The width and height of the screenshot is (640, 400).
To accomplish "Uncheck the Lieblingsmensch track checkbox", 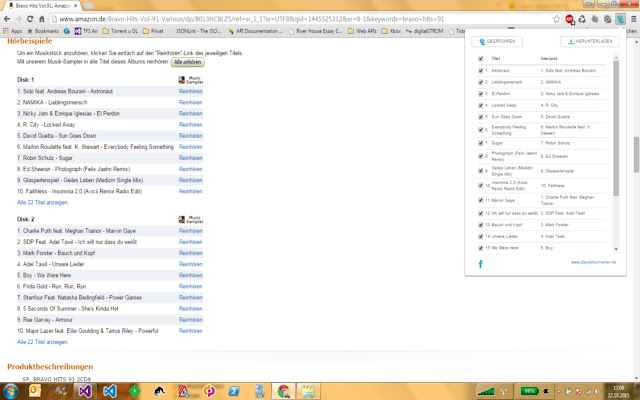I will point(480,82).
